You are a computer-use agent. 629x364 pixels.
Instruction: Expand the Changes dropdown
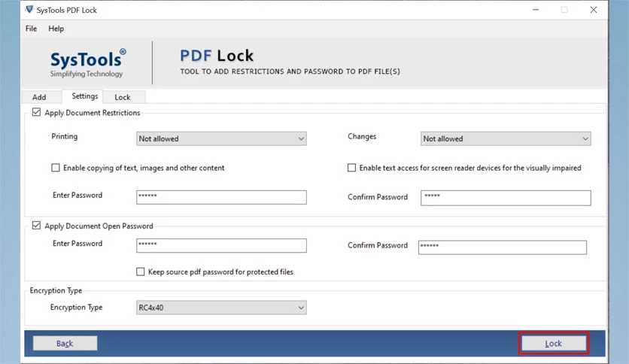tap(506, 138)
